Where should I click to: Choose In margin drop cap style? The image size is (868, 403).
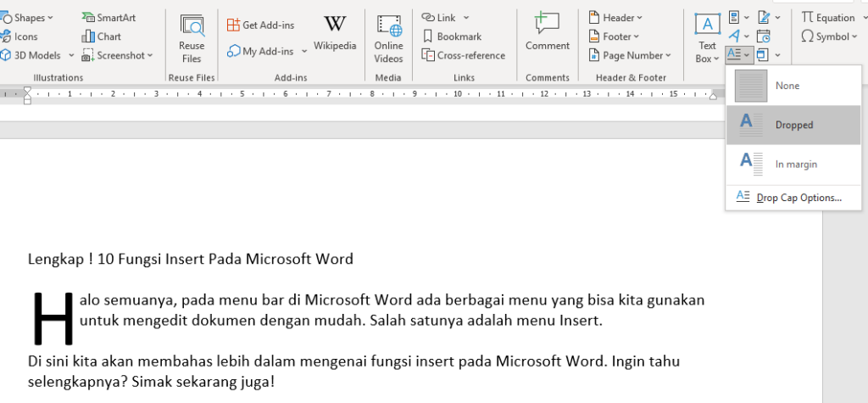point(793,165)
